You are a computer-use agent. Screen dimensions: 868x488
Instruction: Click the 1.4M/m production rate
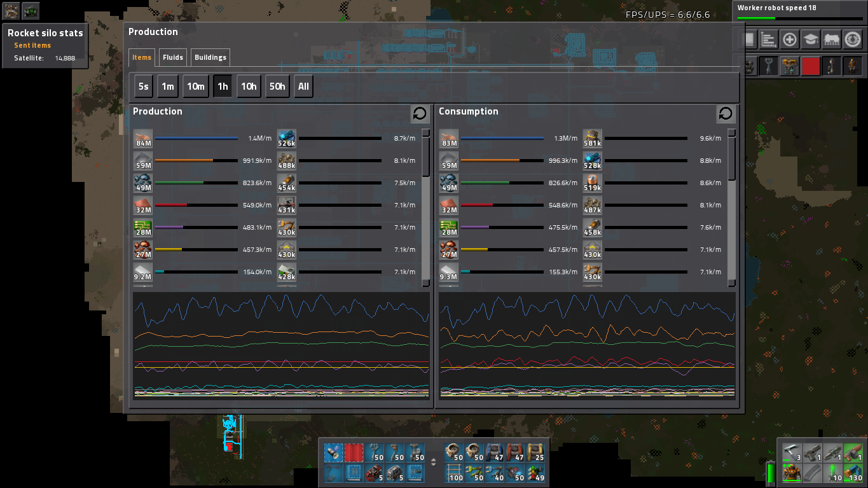click(259, 139)
